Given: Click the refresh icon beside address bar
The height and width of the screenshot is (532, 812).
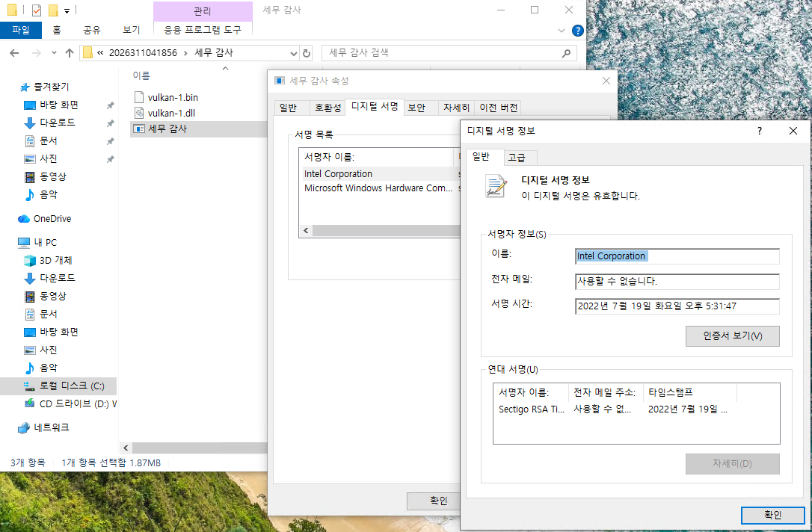Looking at the screenshot, I should tap(307, 53).
